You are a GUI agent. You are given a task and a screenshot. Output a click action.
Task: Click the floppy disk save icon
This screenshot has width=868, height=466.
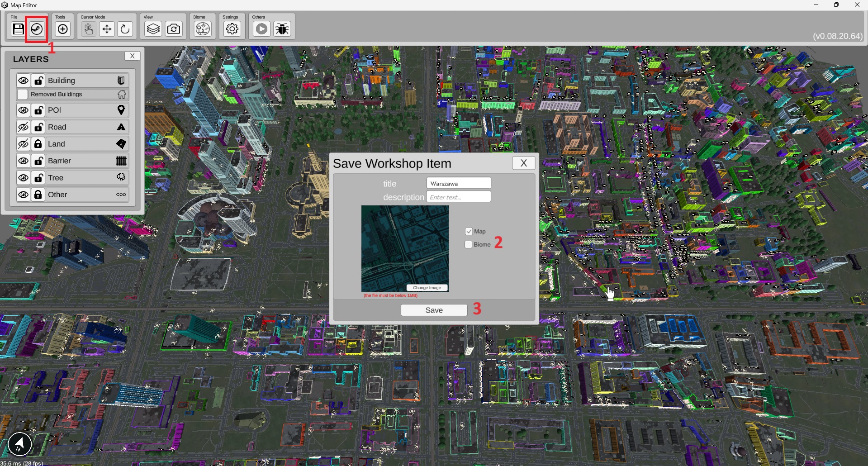[18, 29]
